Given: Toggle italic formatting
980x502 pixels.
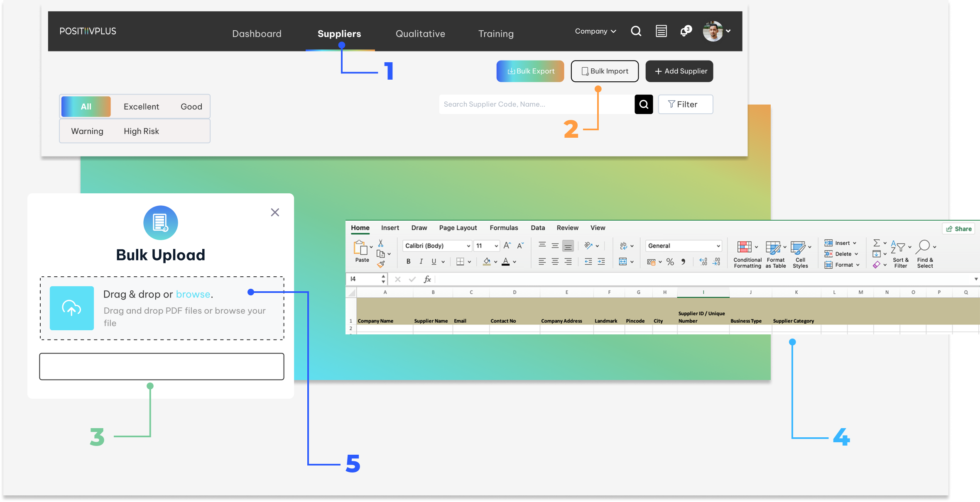Looking at the screenshot, I should click(421, 262).
